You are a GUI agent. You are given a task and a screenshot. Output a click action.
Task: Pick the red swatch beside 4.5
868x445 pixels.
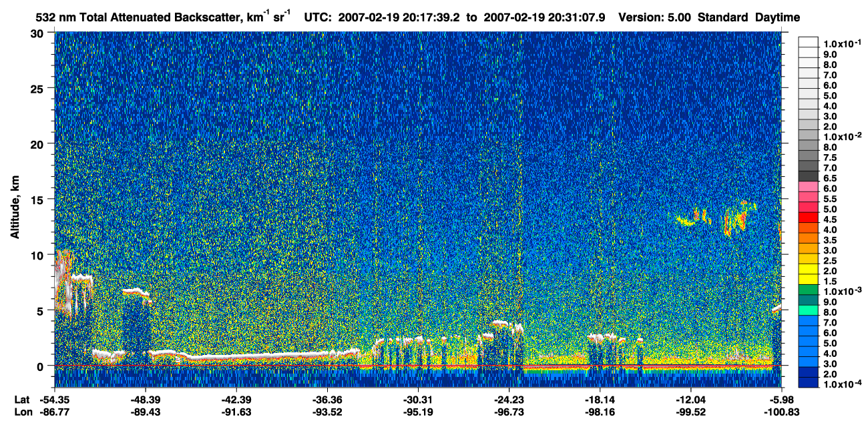click(x=808, y=219)
